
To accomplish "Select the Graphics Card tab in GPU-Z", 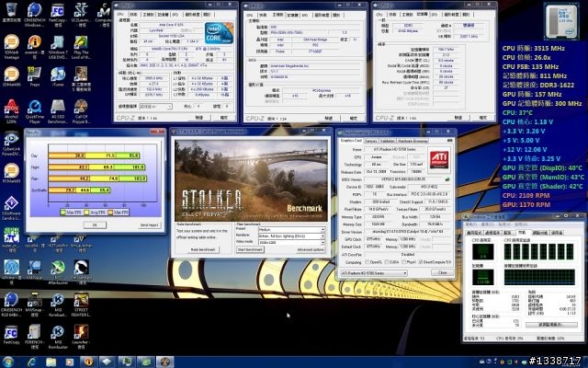I will click(x=351, y=141).
